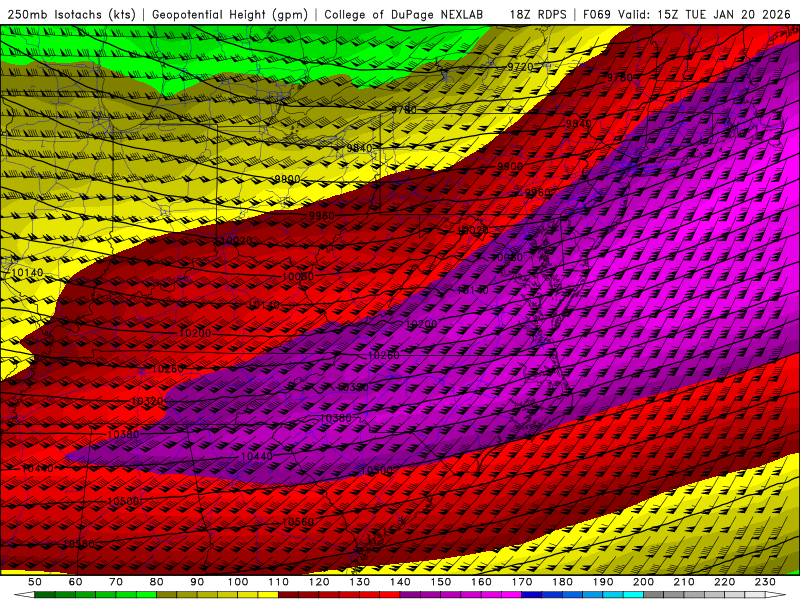Click the 180 knot legend label
Image resolution: width=800 pixels, height=600 pixels.
coord(562,582)
